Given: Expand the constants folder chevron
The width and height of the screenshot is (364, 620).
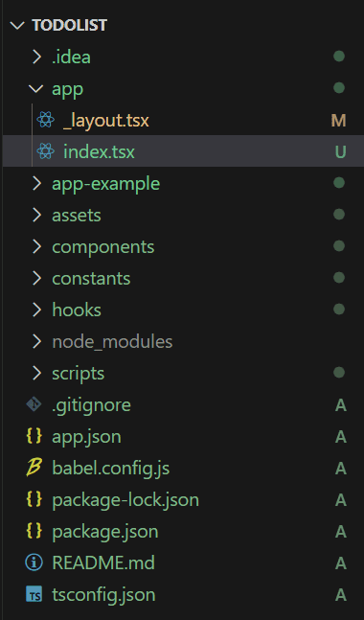Looking at the screenshot, I should pyautogui.click(x=36, y=278).
